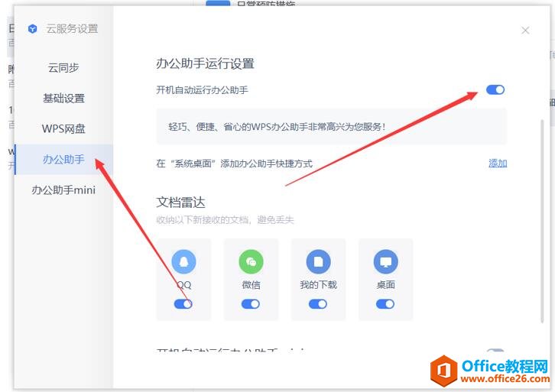Image resolution: width=555 pixels, height=392 pixels.
Task: Click the Desktop monitor icon
Action: [x=385, y=262]
